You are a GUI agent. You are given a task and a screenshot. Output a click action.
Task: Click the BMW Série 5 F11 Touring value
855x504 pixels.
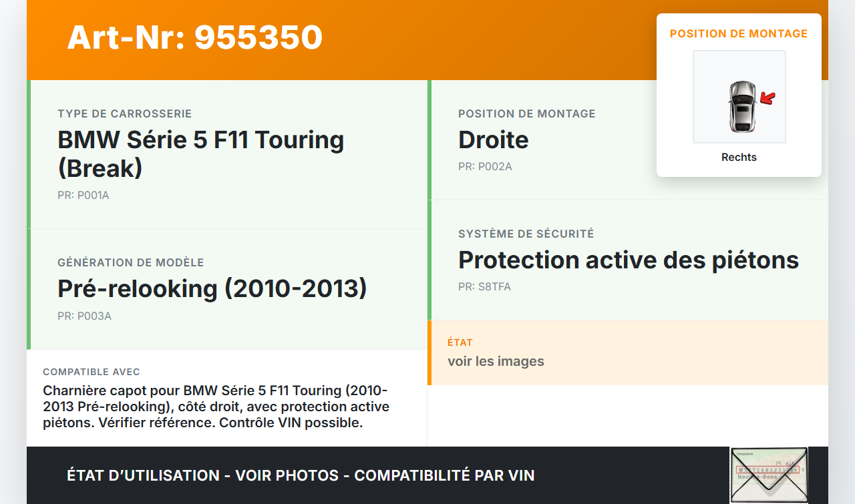tap(200, 154)
